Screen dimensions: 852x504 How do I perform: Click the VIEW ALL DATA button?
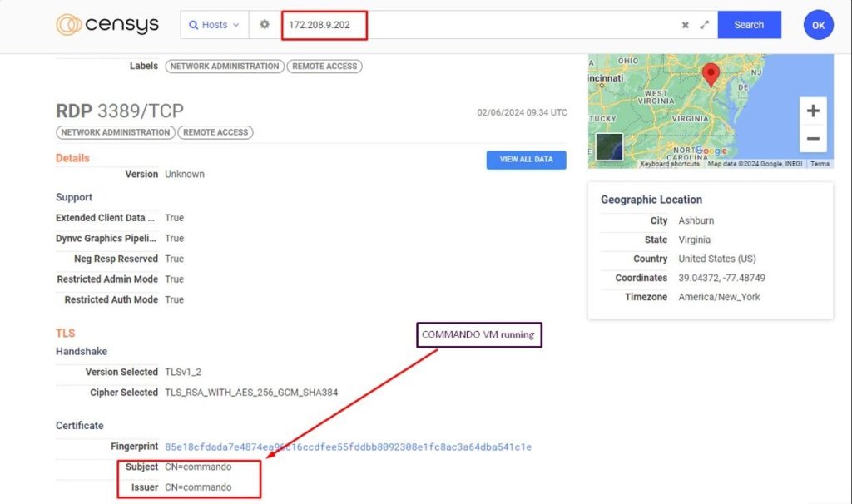point(526,160)
